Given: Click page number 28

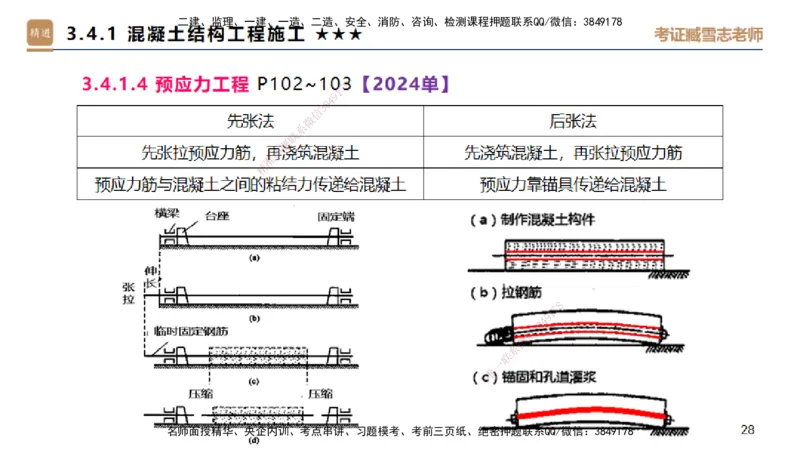Looking at the screenshot, I should [747, 430].
